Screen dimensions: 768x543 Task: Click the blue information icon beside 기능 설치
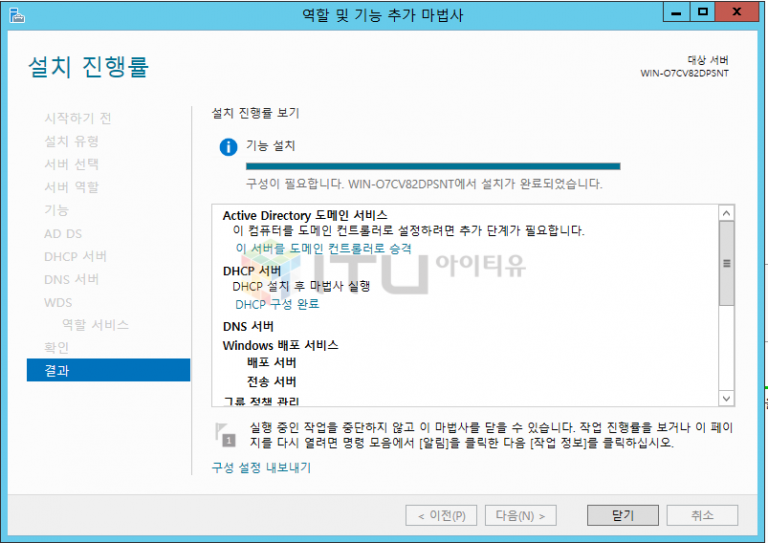[x=229, y=147]
